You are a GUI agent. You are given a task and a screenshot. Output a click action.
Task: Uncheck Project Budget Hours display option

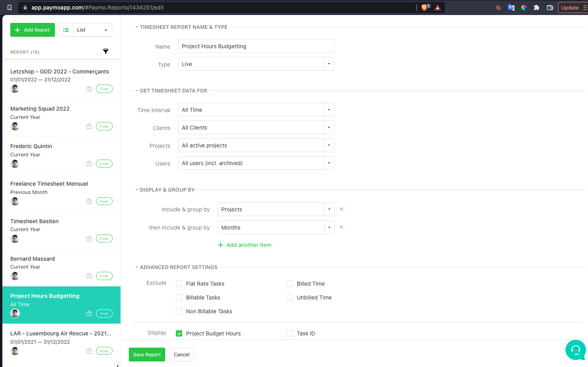point(179,333)
